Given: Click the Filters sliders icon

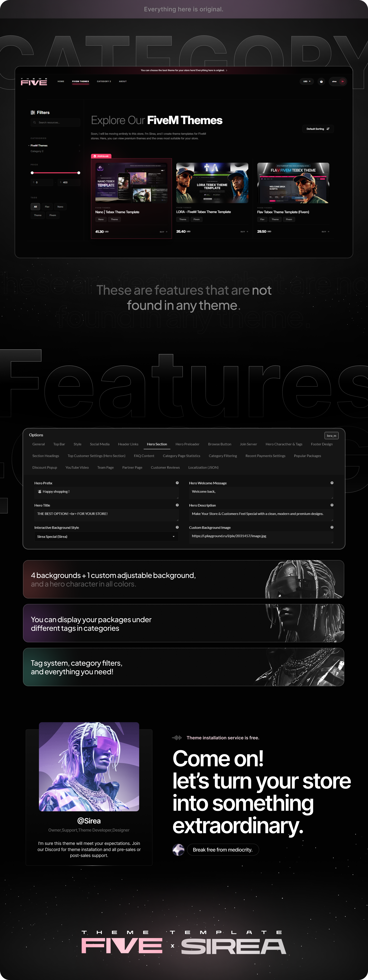Looking at the screenshot, I should (33, 113).
